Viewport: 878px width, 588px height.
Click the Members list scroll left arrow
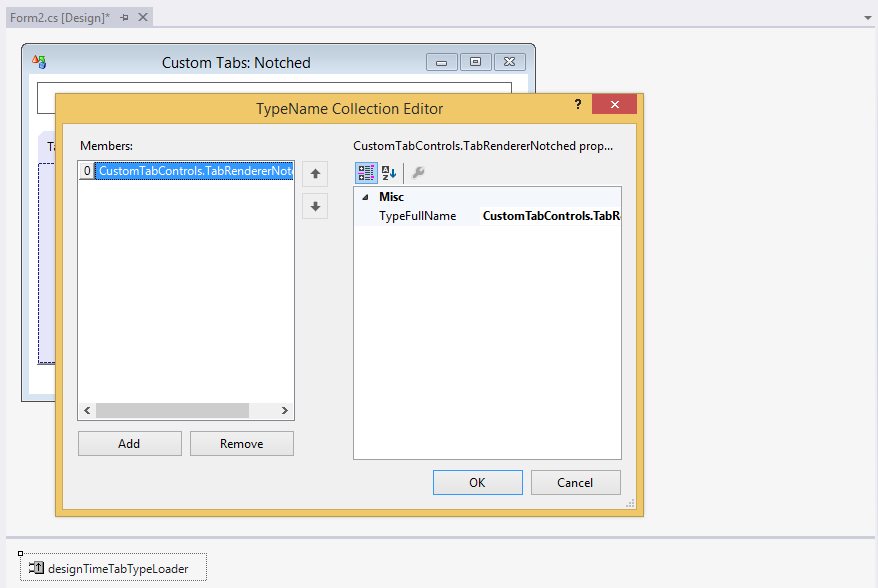[87, 410]
